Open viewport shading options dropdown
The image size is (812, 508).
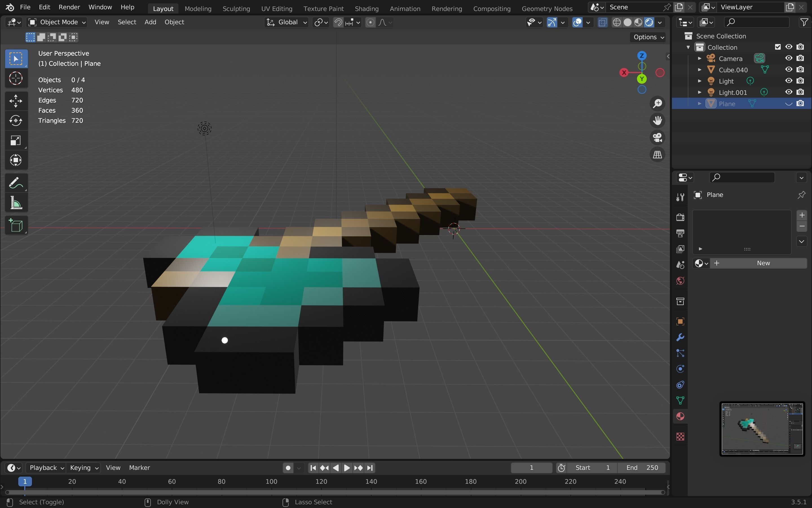[660, 22]
